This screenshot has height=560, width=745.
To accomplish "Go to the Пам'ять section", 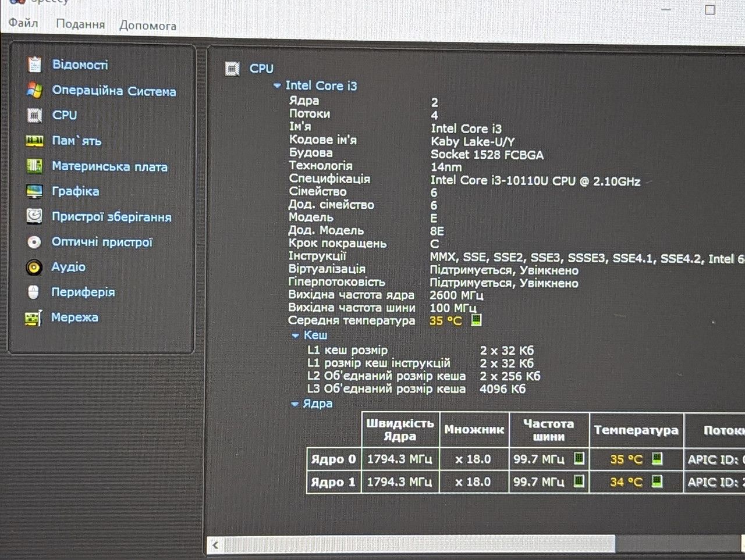I will point(77,141).
